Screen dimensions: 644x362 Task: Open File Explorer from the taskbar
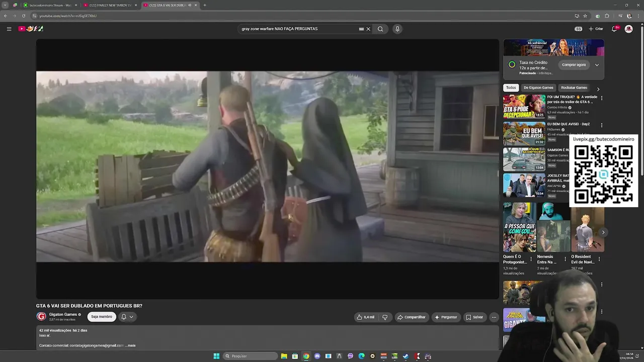[284, 356]
